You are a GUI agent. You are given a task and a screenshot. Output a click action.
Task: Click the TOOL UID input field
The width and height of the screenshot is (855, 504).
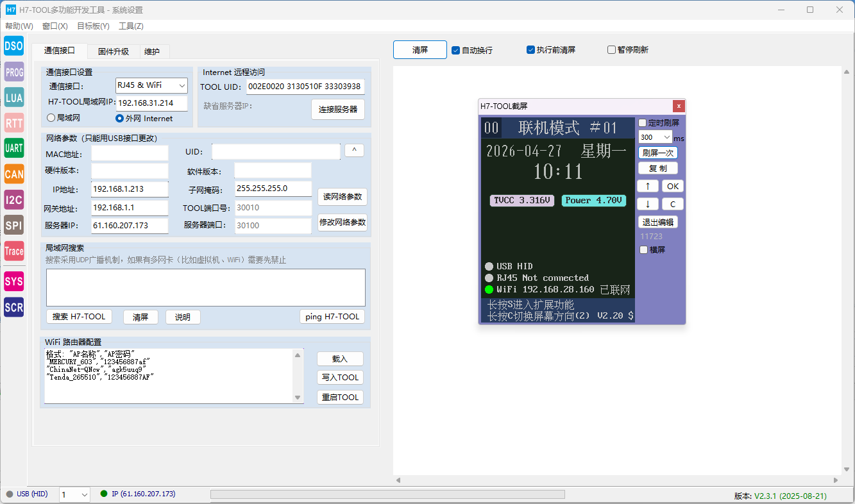click(x=305, y=87)
